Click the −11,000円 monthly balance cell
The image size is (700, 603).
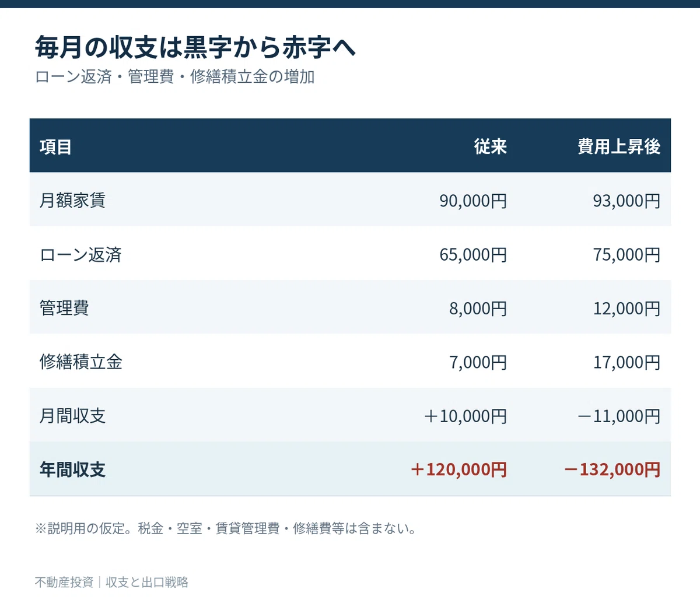coord(618,416)
